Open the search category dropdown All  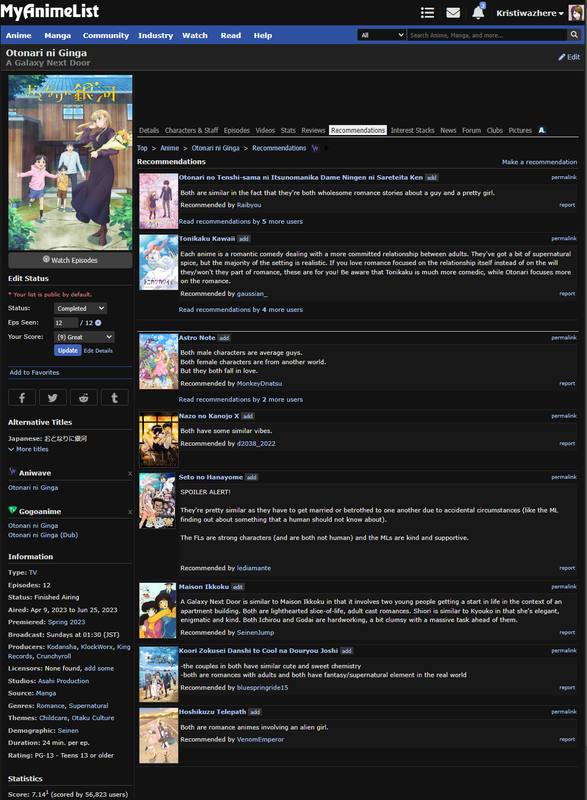pyautogui.click(x=381, y=35)
